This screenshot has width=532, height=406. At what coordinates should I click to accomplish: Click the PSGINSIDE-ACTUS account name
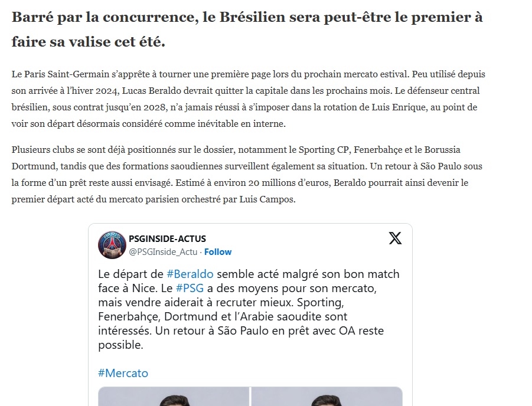point(167,239)
